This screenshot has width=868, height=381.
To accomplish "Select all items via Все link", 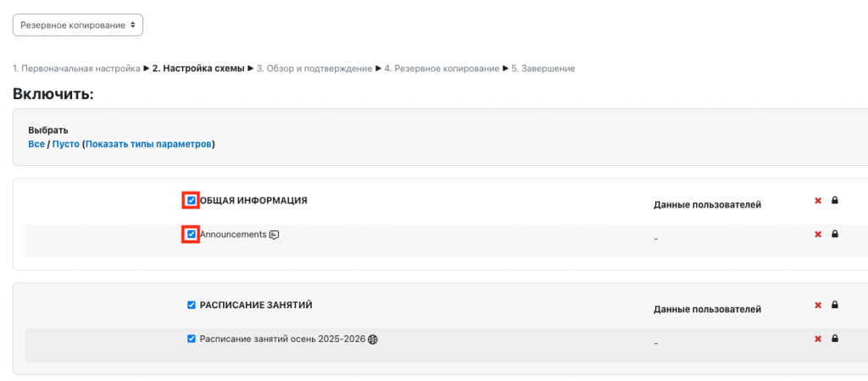I will 36,145.
